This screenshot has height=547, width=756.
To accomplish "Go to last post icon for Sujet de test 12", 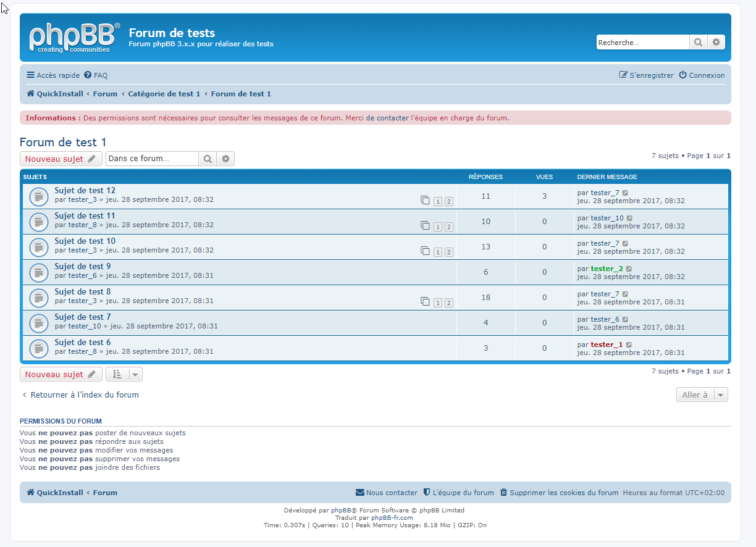I will [625, 193].
